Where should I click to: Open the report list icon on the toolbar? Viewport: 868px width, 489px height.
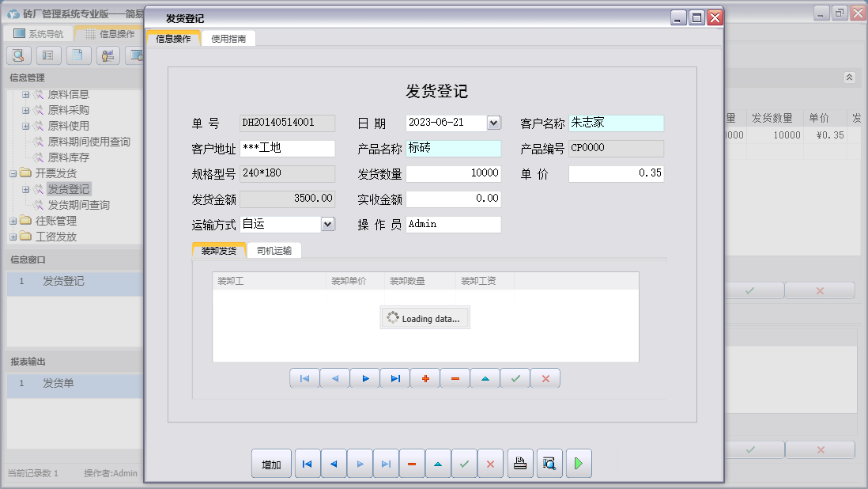[49, 55]
